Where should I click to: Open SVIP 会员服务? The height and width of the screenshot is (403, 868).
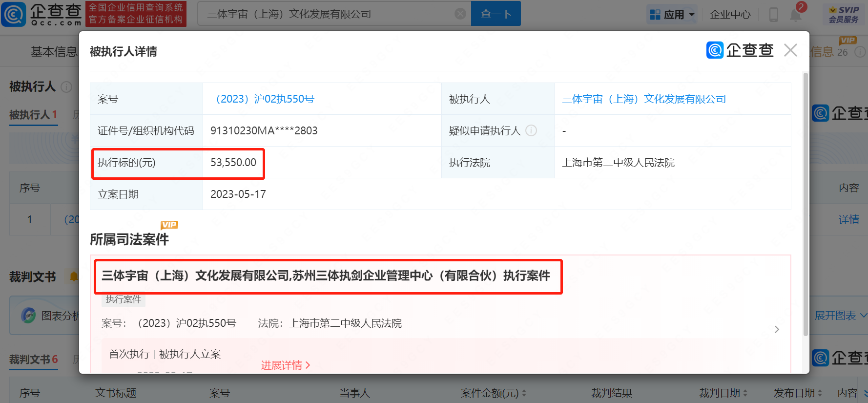point(844,15)
